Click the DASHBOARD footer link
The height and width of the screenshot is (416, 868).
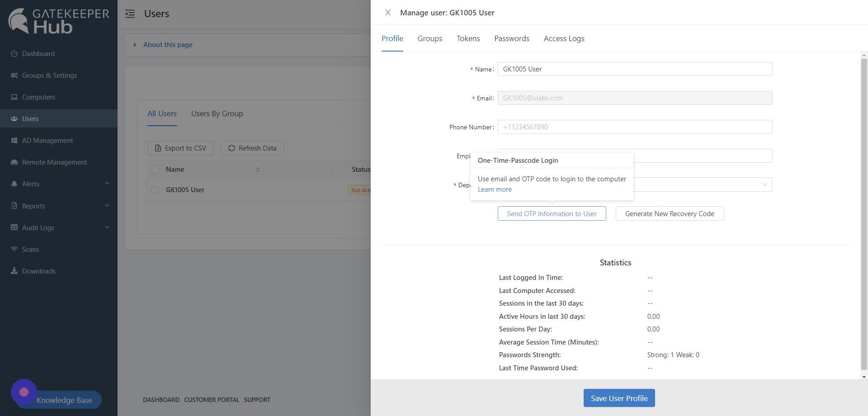(161, 400)
